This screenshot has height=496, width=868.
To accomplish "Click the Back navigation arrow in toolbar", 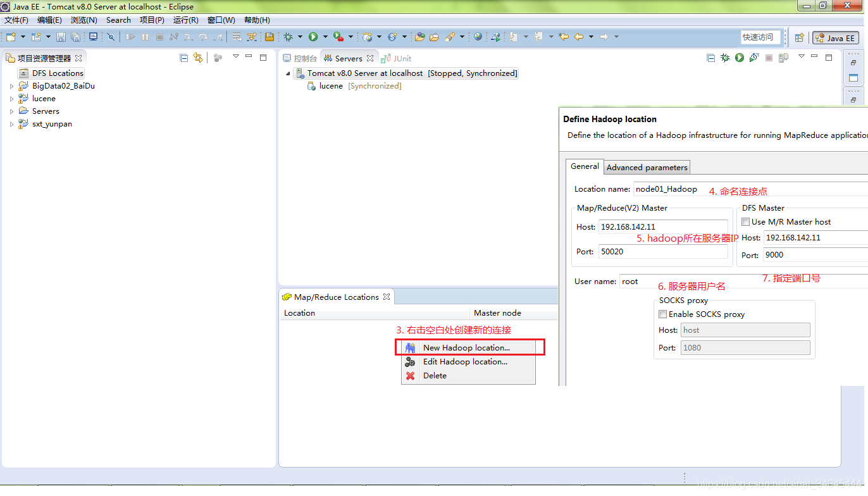I will pos(579,37).
